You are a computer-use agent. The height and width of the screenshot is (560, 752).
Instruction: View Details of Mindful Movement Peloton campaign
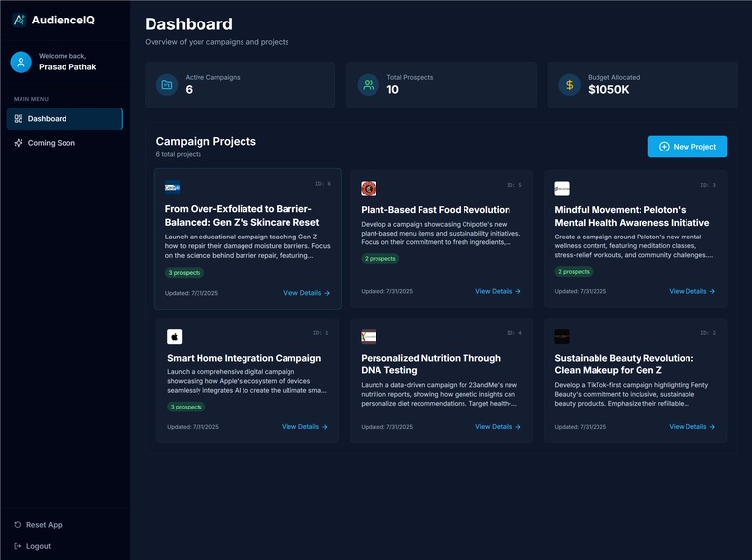692,291
